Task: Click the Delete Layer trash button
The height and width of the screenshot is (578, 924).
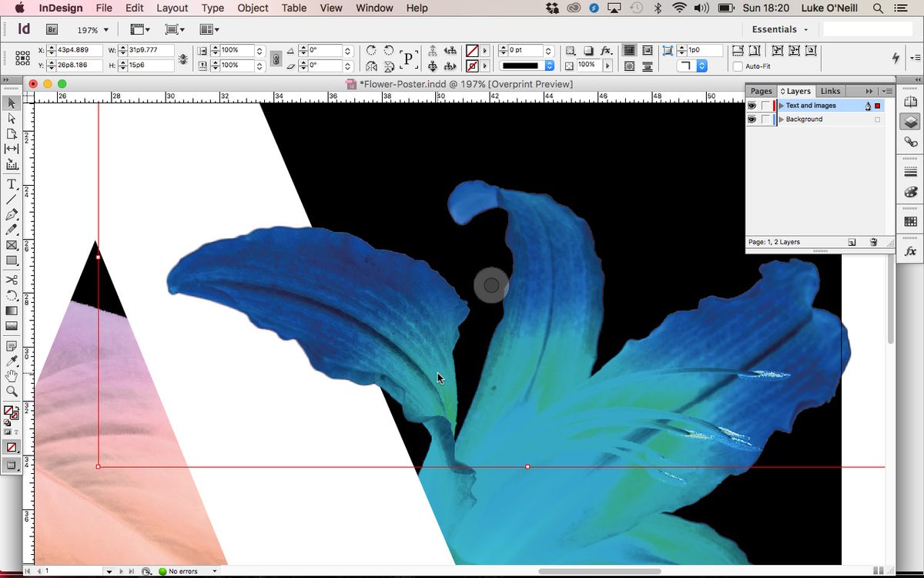Action: pos(872,241)
